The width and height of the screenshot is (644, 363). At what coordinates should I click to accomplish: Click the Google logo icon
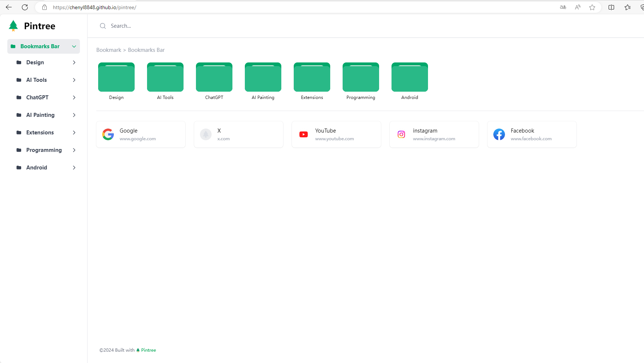click(x=108, y=134)
